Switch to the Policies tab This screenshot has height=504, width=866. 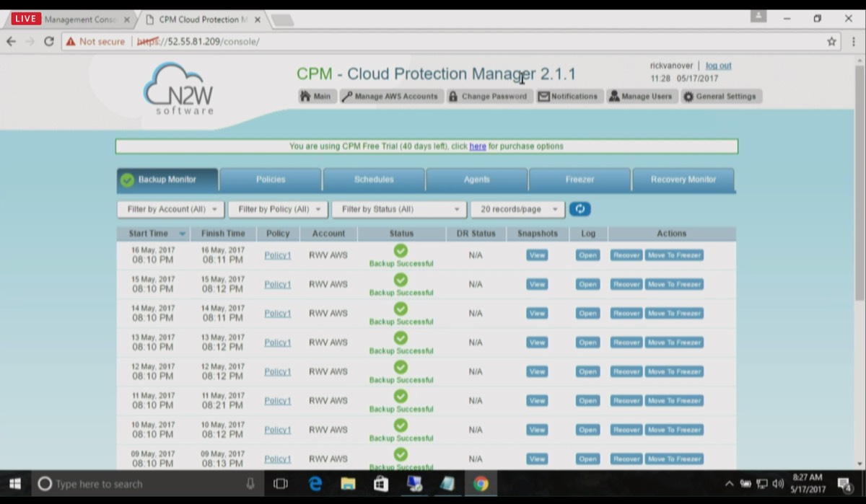(271, 180)
